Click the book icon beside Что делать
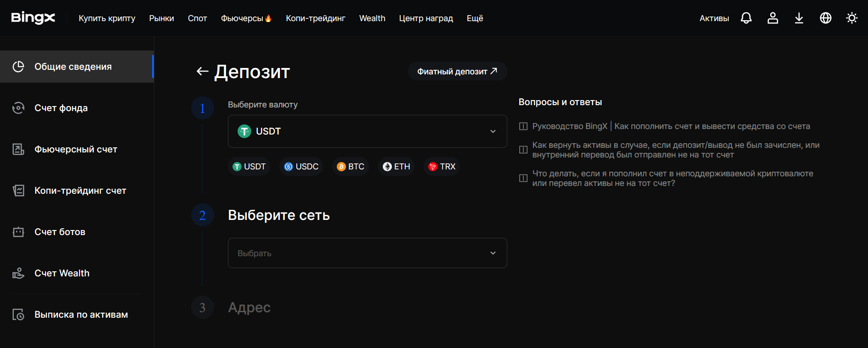868x348 pixels. [x=523, y=178]
